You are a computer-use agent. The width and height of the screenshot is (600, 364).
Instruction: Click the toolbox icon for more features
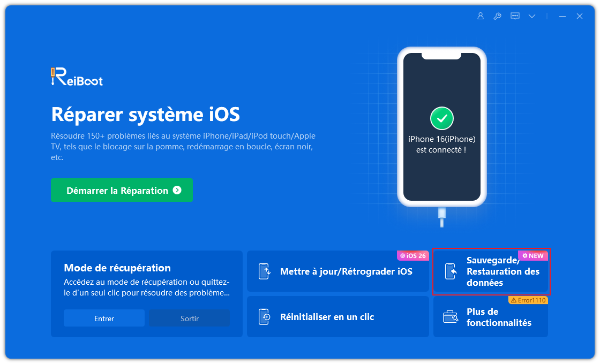coord(451,317)
